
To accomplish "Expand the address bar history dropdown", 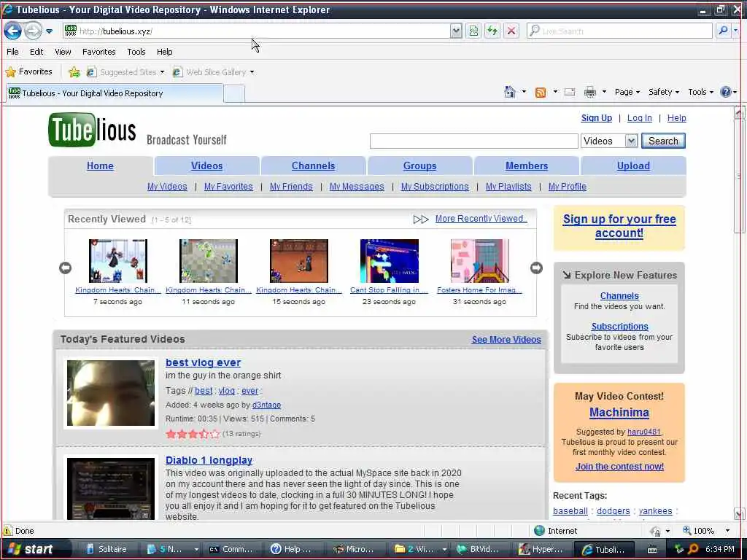I will pyautogui.click(x=456, y=31).
